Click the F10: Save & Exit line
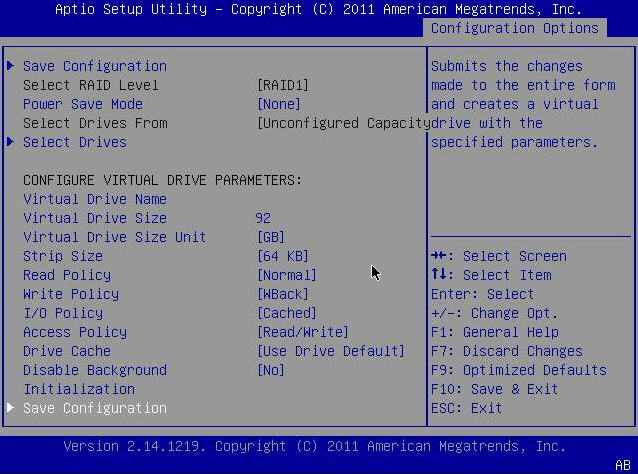This screenshot has width=638, height=474. coord(494,389)
